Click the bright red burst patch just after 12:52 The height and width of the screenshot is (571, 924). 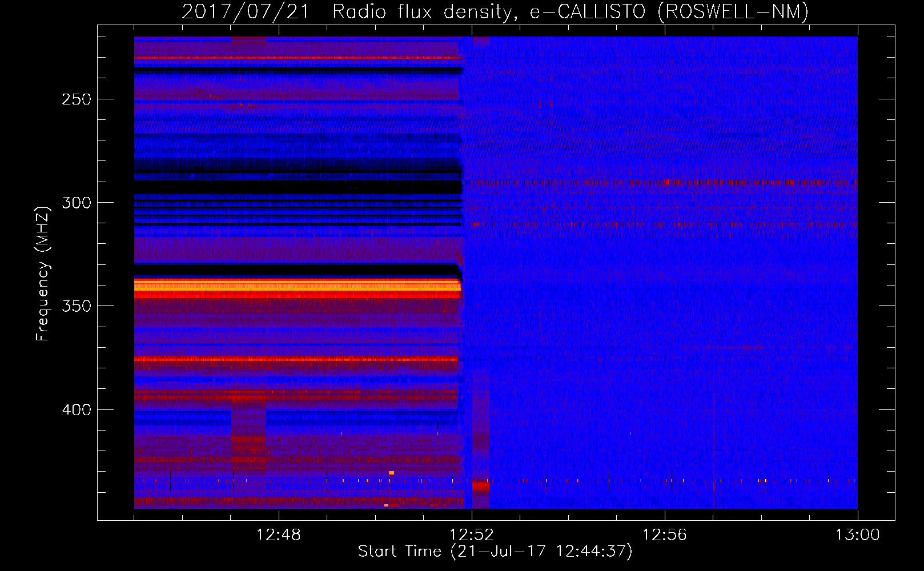(x=481, y=486)
